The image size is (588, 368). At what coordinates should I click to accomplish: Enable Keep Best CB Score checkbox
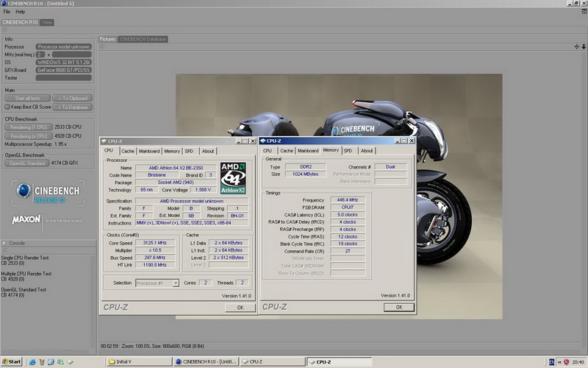point(7,107)
